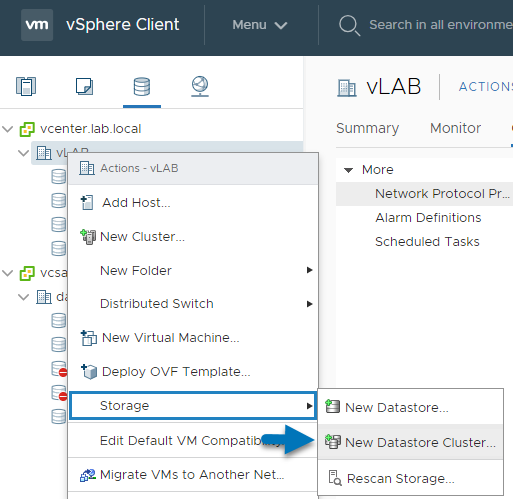Screen dimensions: 513x499
Task: Click the New Virtual Machine icon
Action: pos(89,338)
